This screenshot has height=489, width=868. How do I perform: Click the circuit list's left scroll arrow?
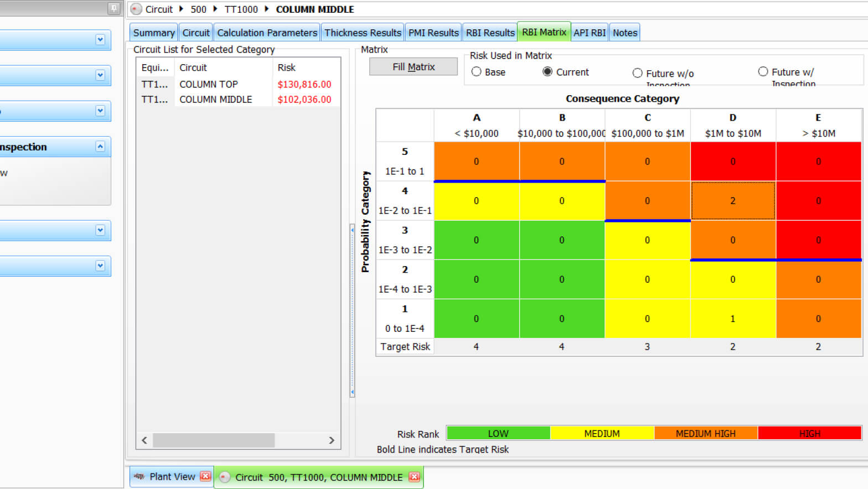[144, 440]
